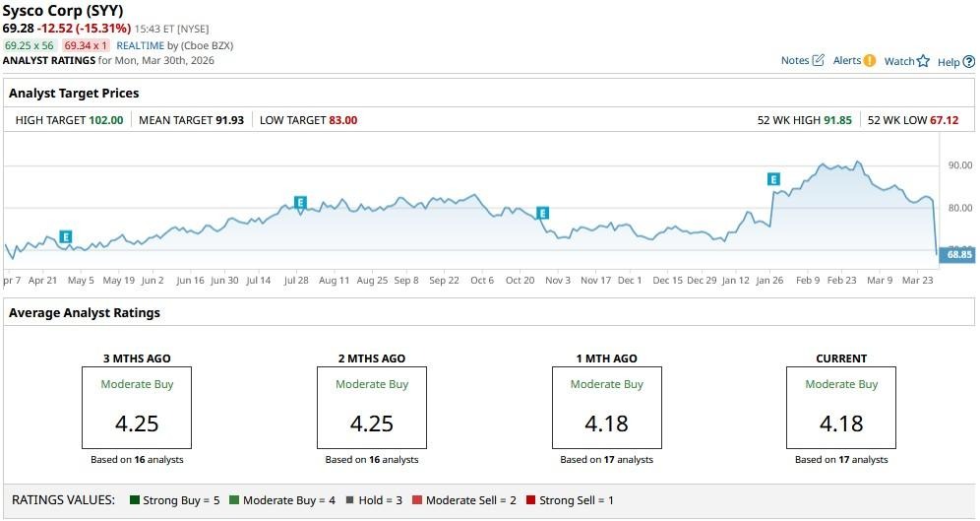The height and width of the screenshot is (521, 980).
Task: Click the 68.85 current price tag on chart
Action: [x=957, y=254]
